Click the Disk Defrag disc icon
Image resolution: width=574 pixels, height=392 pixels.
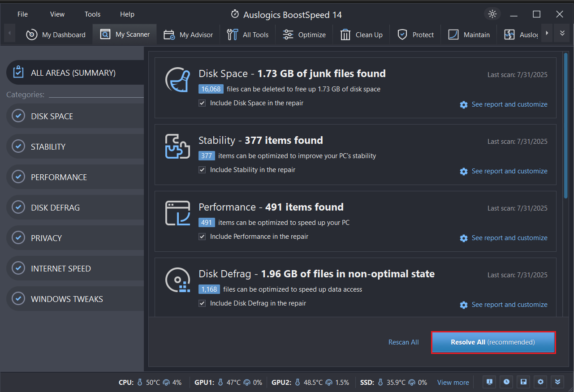tap(177, 279)
